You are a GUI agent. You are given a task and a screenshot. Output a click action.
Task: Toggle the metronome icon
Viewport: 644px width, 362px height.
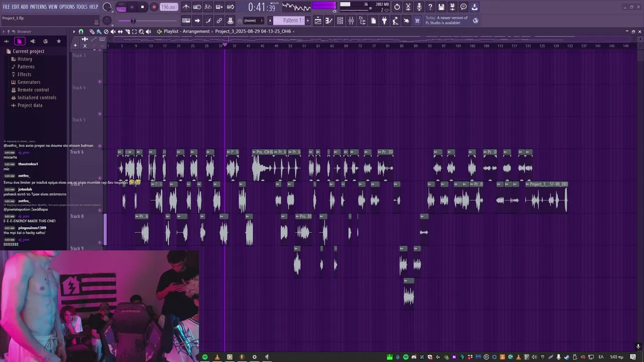coord(186,7)
